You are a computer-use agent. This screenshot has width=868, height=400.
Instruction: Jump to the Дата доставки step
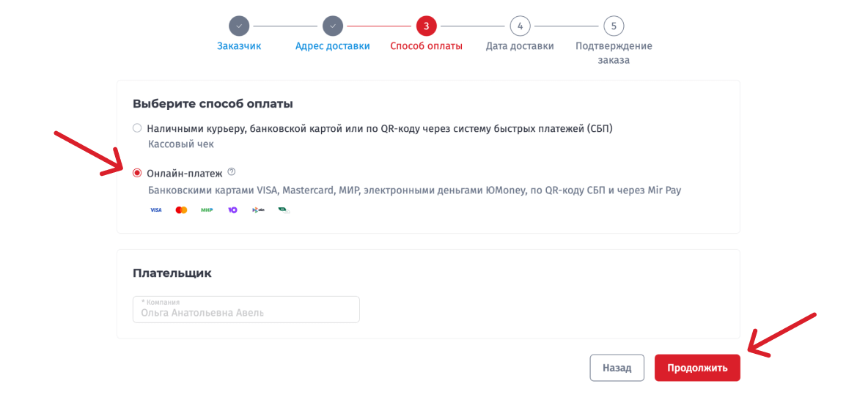(520, 46)
